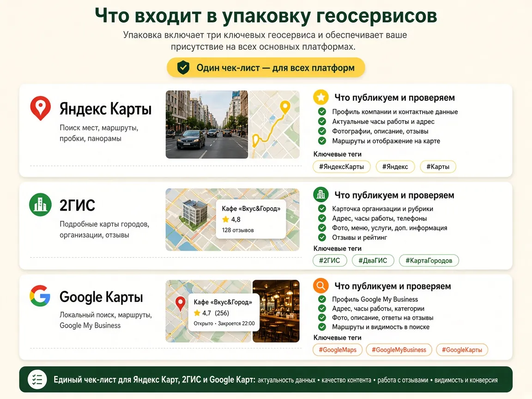This screenshot has height=399, width=532.
Task: Click checkmark beside Актуальные часы работы и адрес
Action: [322, 121]
